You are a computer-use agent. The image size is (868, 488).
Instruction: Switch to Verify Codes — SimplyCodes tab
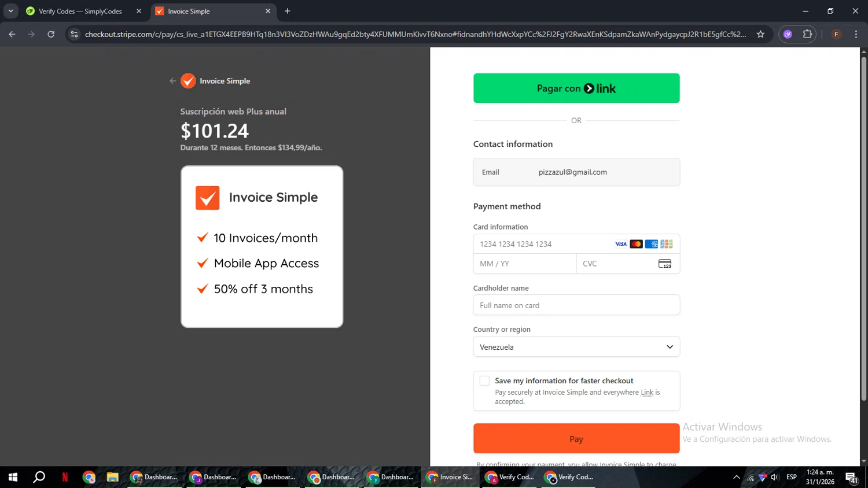coord(80,11)
